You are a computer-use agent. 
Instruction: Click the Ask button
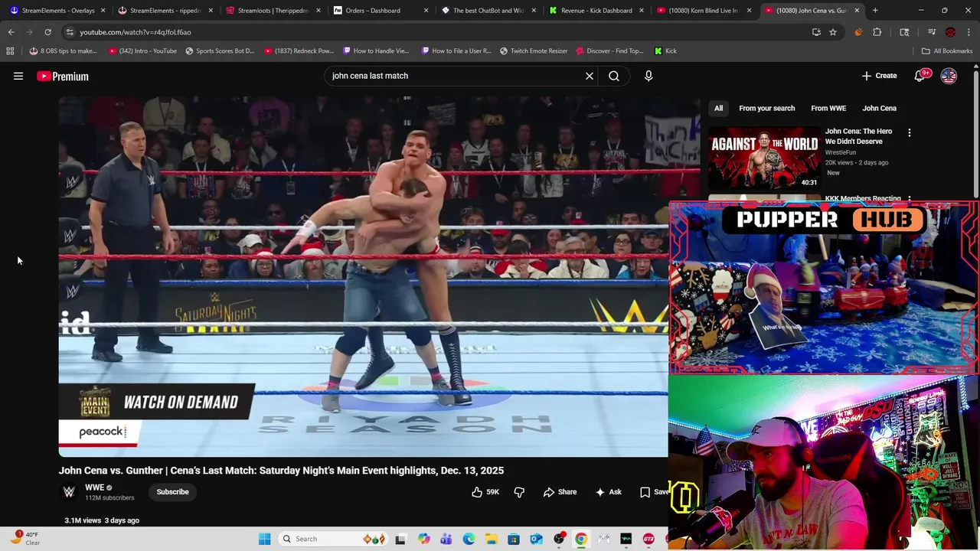(x=608, y=492)
